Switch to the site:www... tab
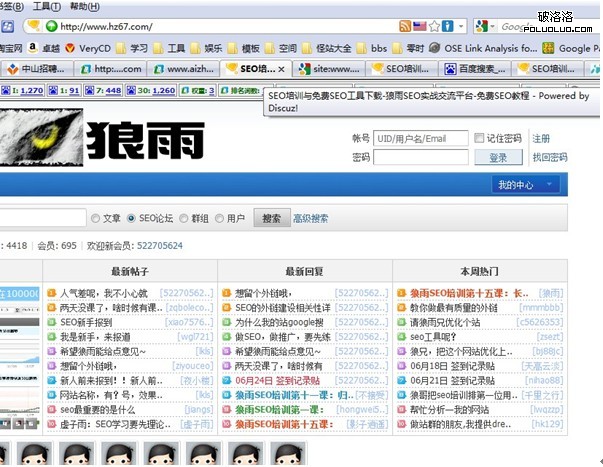The height and width of the screenshot is (467, 603). point(330,69)
